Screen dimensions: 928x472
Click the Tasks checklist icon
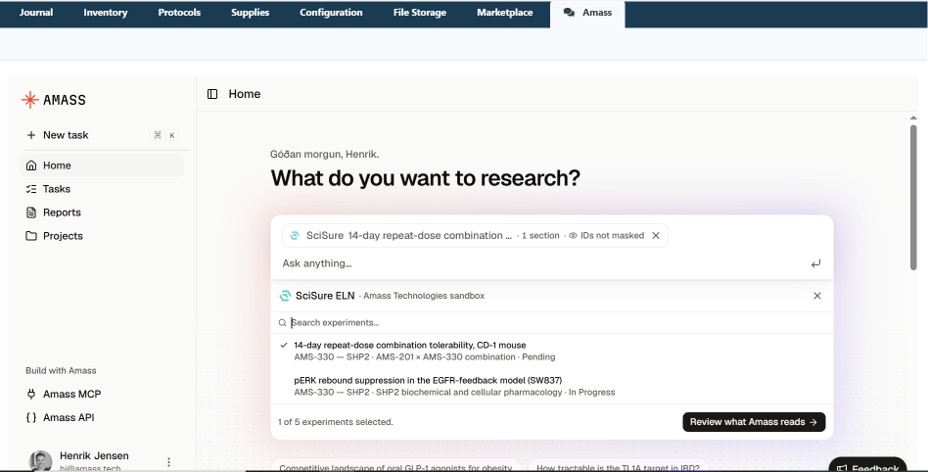[31, 189]
